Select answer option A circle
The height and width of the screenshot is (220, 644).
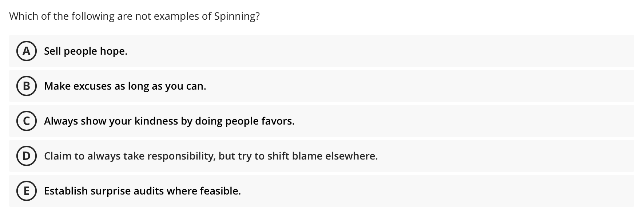(x=26, y=51)
